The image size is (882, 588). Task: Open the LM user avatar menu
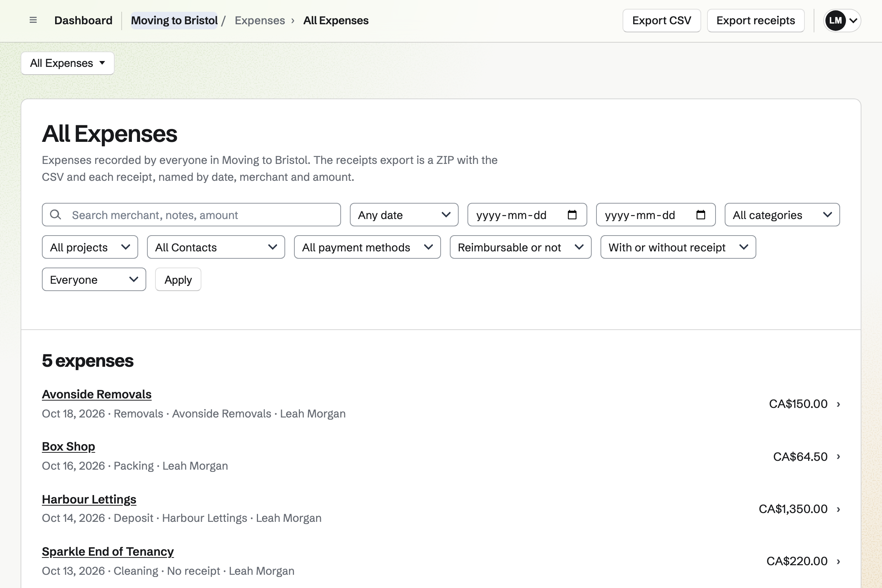coord(842,20)
